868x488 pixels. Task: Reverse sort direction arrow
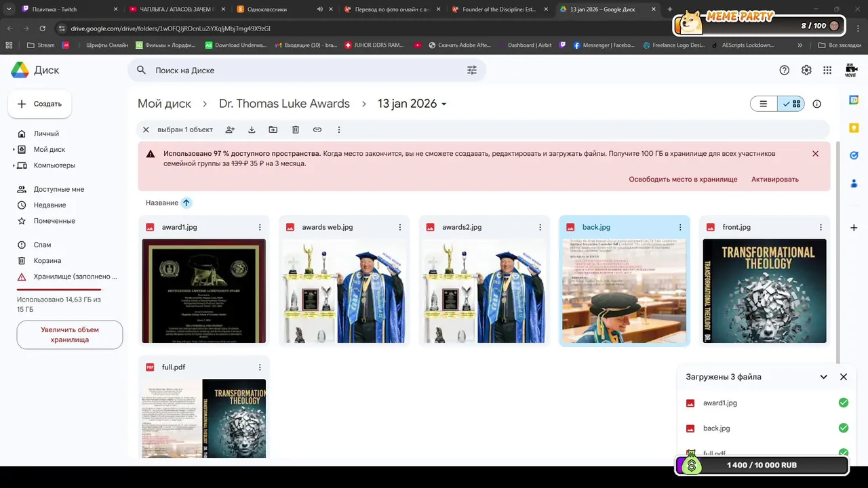coord(186,203)
